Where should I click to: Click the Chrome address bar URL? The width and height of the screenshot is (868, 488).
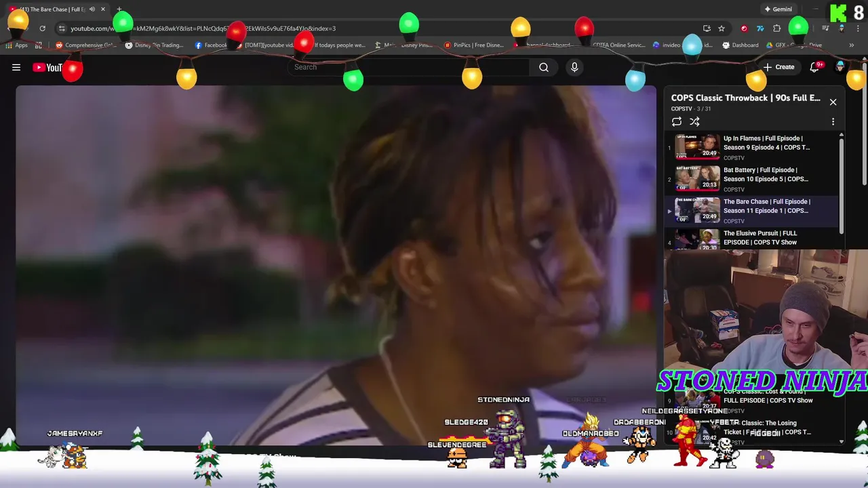point(203,28)
